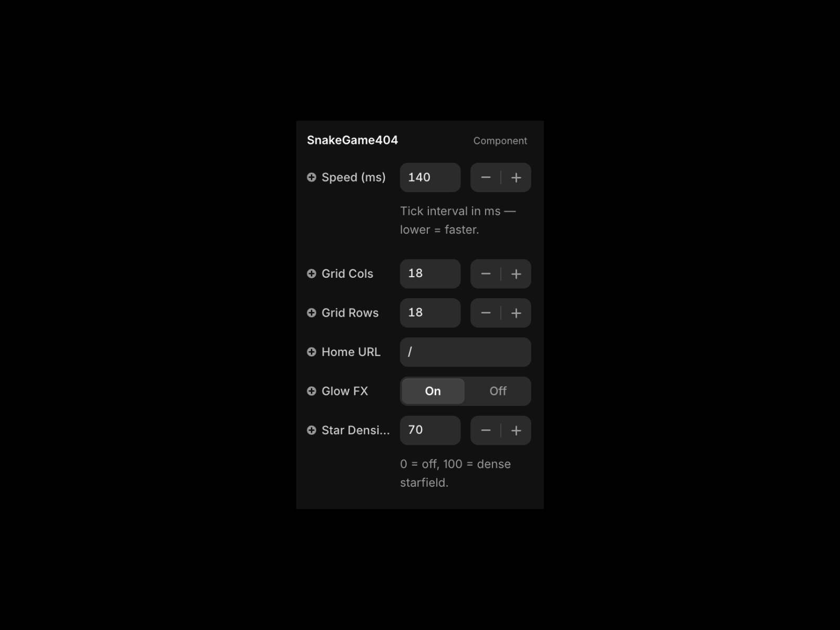
Task: Click the plus icon beside Glow FX
Action: [x=311, y=391]
